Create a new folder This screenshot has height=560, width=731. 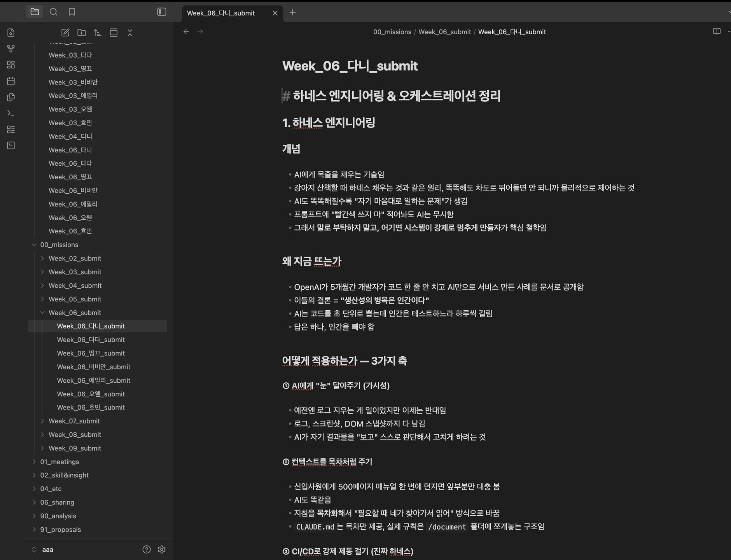[x=82, y=33]
